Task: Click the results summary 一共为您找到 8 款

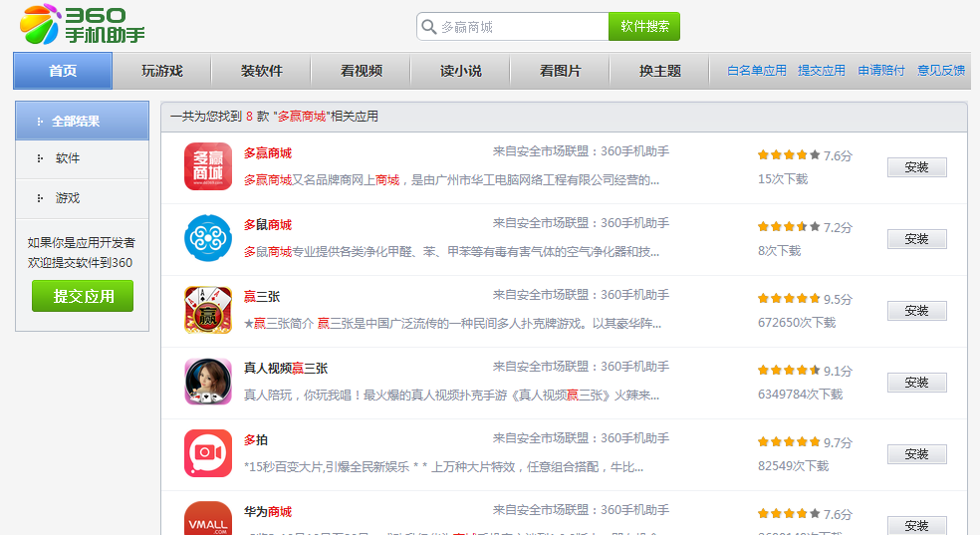Action: coord(274,117)
